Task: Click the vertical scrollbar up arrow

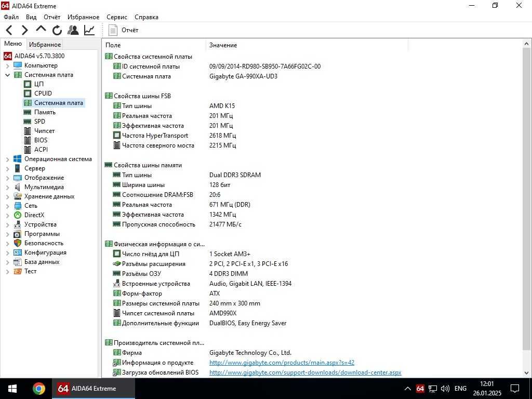Action: coord(527,44)
